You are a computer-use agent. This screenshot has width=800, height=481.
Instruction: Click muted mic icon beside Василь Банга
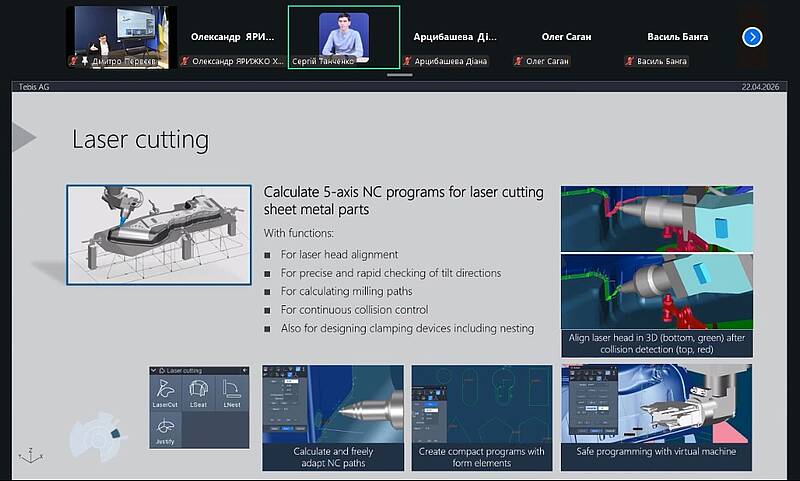pyautogui.click(x=630, y=61)
